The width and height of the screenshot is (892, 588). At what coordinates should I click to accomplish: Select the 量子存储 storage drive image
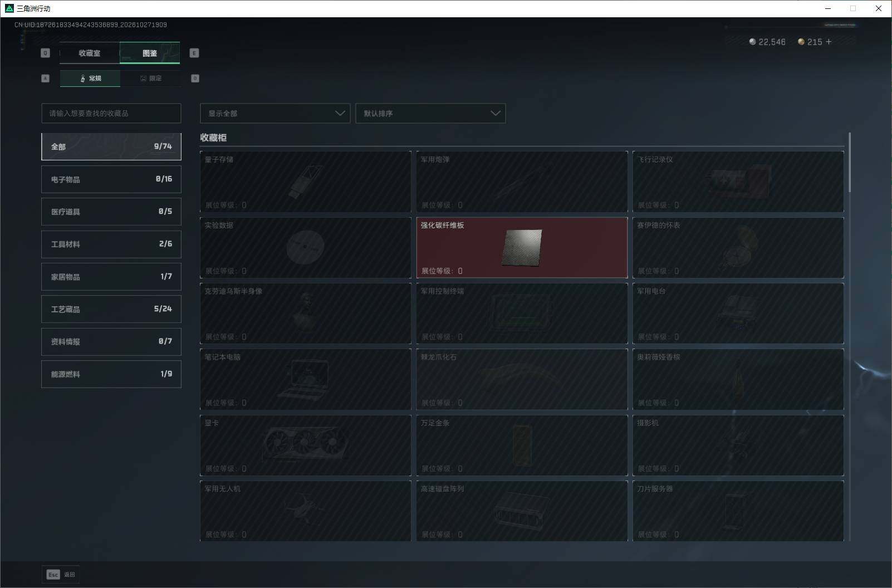pyautogui.click(x=306, y=182)
